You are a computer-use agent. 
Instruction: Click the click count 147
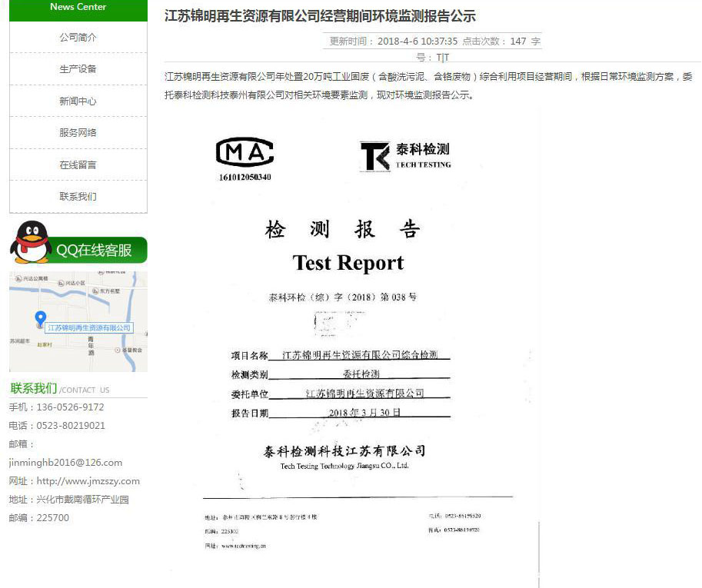(x=518, y=42)
